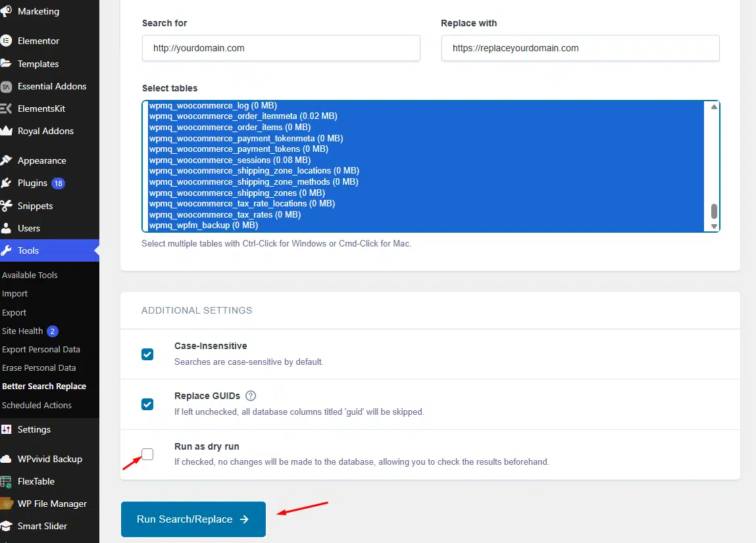The image size is (756, 543).
Task: Open the Replace GUIDs help icon
Action: click(251, 396)
